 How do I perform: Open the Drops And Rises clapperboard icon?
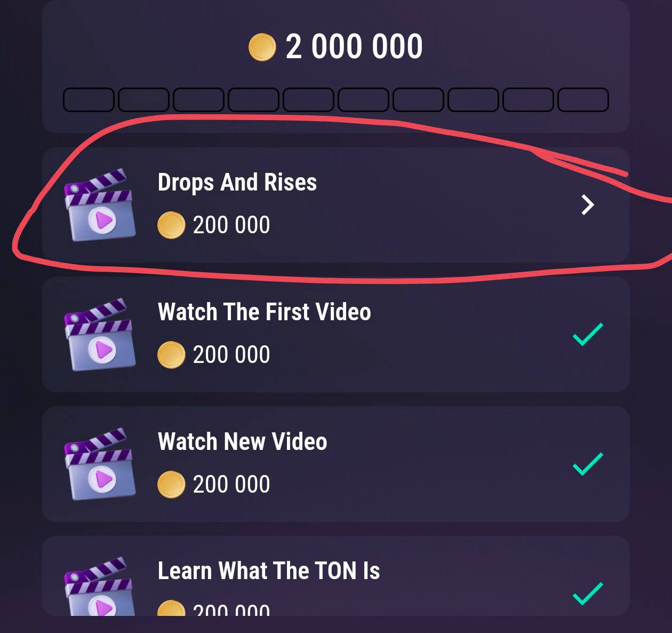click(100, 205)
